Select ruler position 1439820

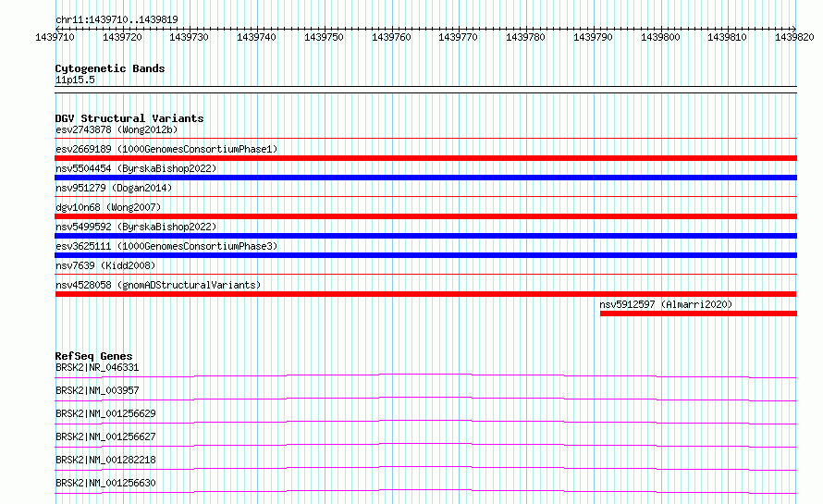coord(794,37)
